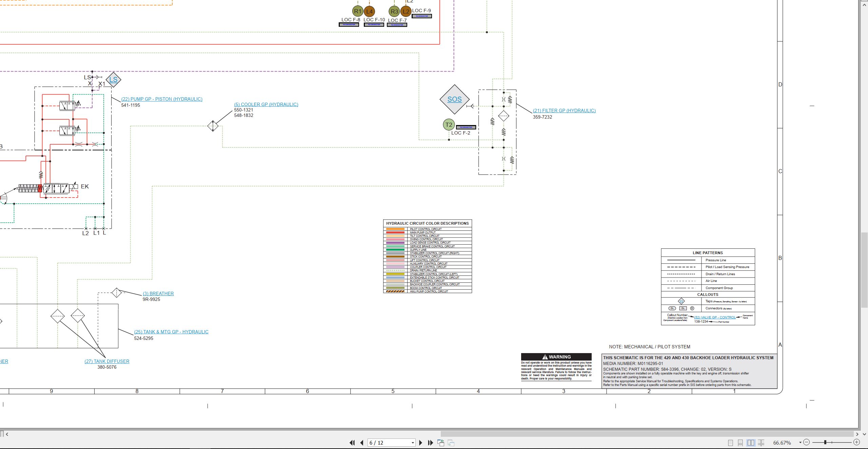Click the next view navigation icon
This screenshot has width=868, height=449.
click(x=451, y=443)
